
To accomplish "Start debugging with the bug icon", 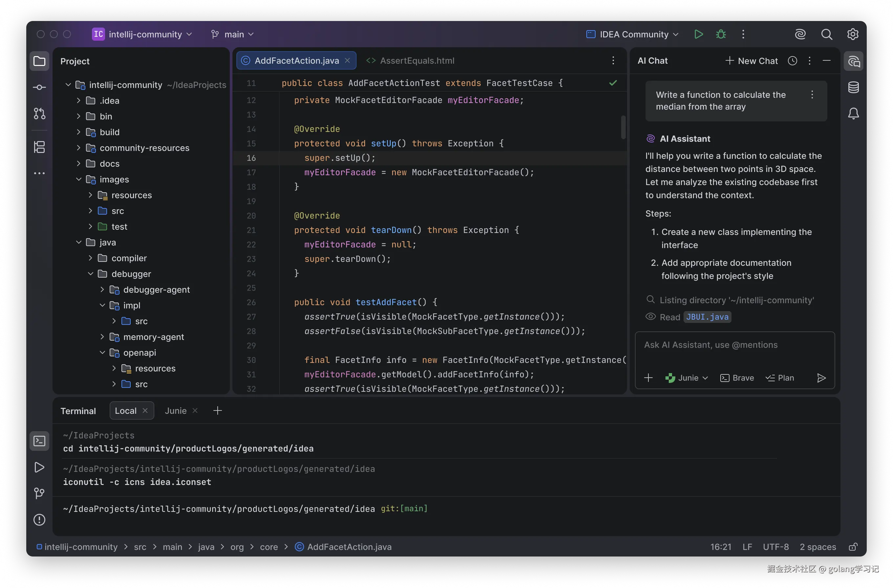I will [720, 34].
